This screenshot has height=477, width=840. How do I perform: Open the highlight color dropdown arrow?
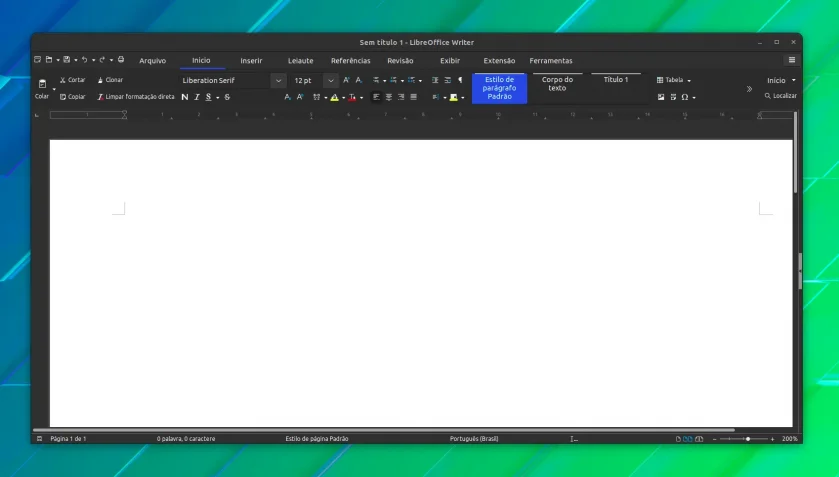tap(343, 98)
